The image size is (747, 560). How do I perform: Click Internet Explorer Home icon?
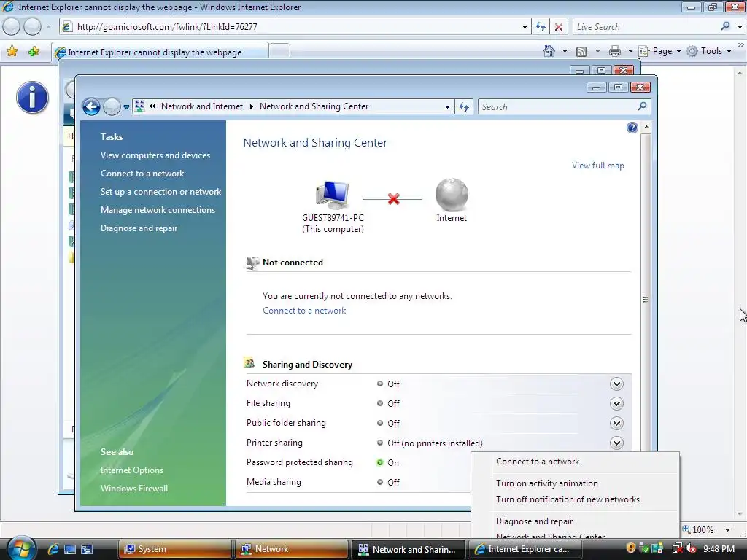tap(549, 51)
